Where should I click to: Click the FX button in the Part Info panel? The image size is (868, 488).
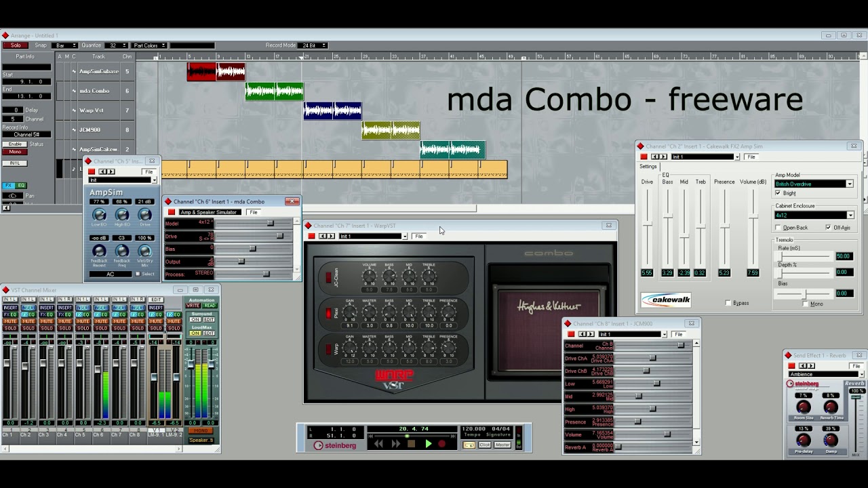point(8,185)
